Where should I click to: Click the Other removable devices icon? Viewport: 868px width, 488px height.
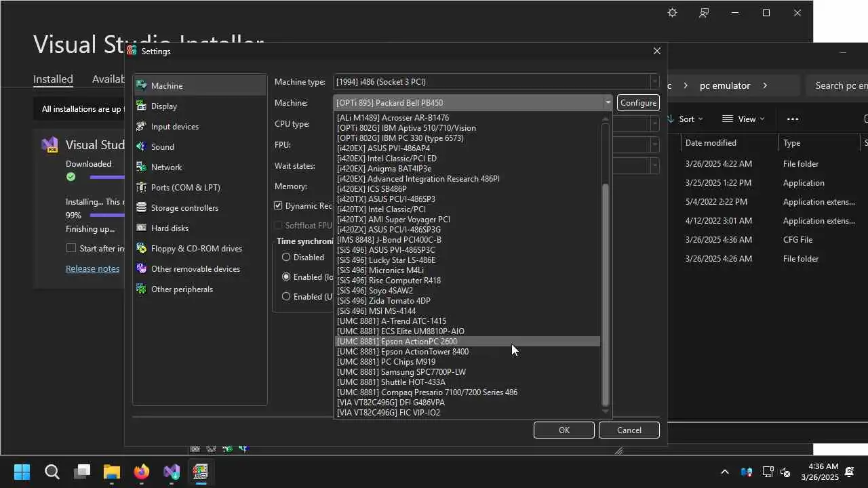tap(141, 268)
